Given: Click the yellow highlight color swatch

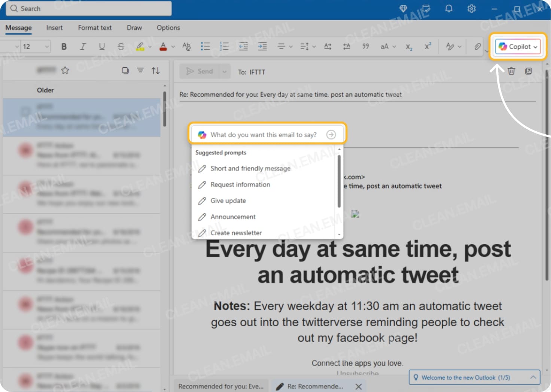Looking at the screenshot, I should point(140,46).
